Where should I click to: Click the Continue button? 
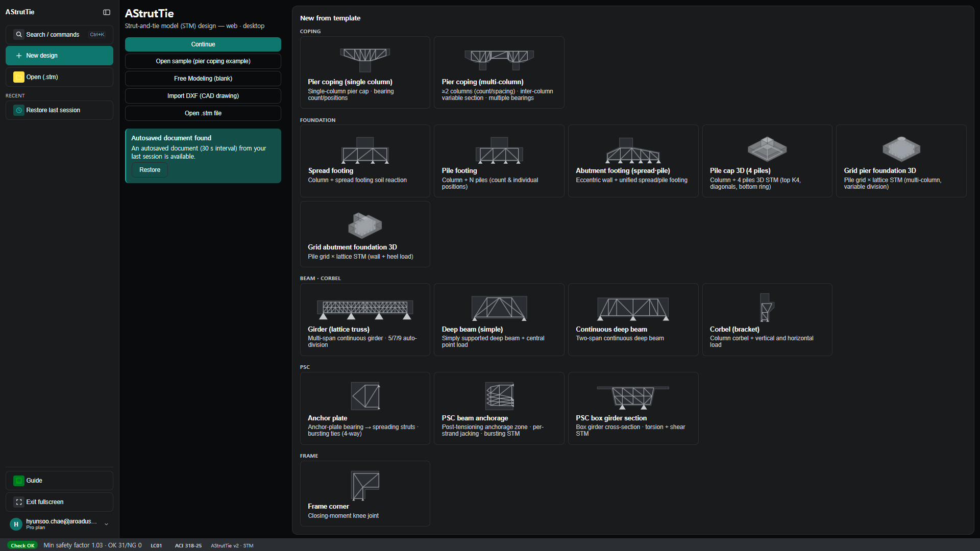click(x=203, y=44)
